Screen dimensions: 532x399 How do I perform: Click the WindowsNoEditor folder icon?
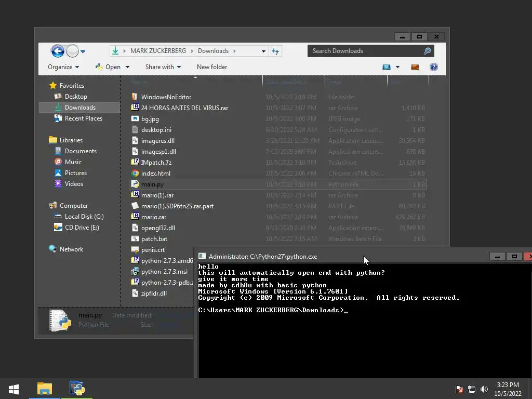[135, 97]
